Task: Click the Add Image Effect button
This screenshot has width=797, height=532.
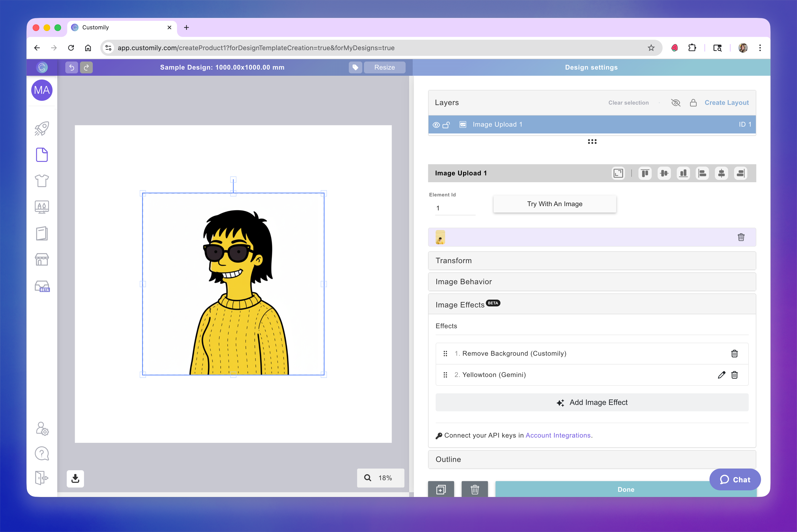Action: pyautogui.click(x=592, y=402)
